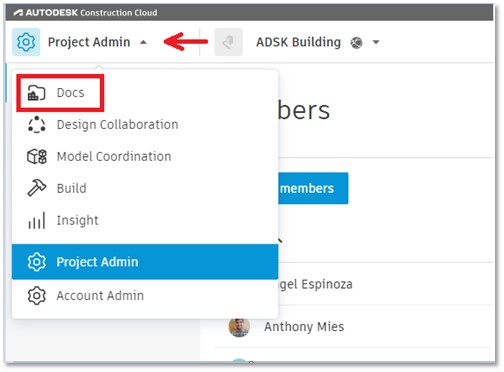Click the Project Admin gear icon in header

(26, 42)
